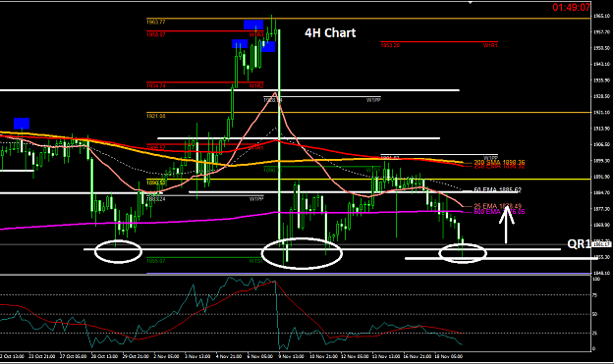Click 1957.70 on the price axis
This screenshot has height=364, width=614.
tap(601, 31)
